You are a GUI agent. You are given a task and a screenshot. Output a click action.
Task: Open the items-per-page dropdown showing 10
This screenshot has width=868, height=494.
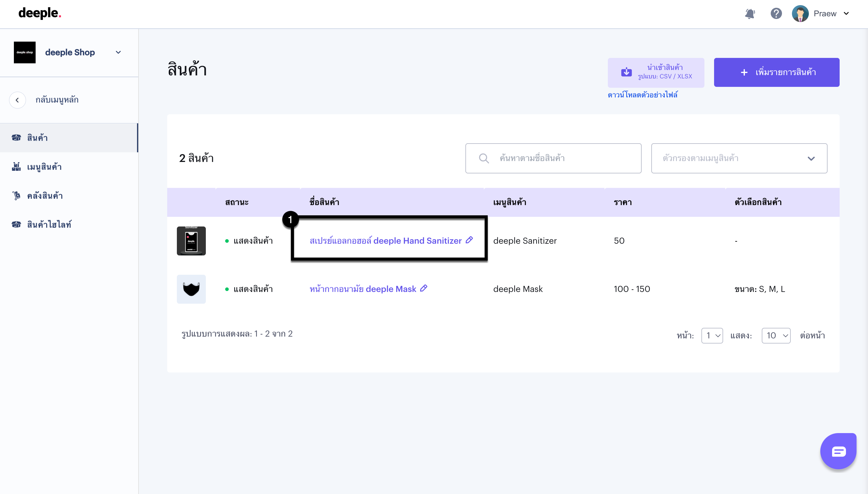click(776, 336)
